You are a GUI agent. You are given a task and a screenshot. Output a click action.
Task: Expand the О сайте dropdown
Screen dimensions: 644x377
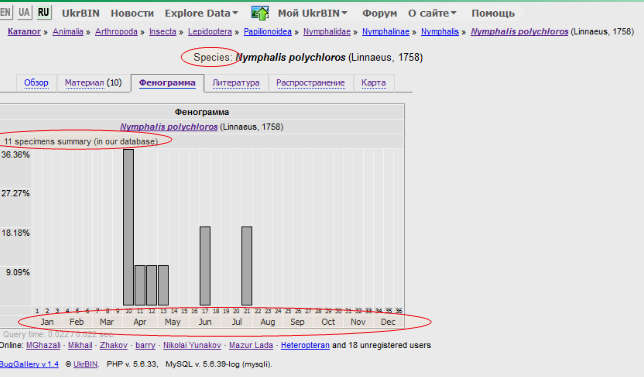(x=432, y=13)
